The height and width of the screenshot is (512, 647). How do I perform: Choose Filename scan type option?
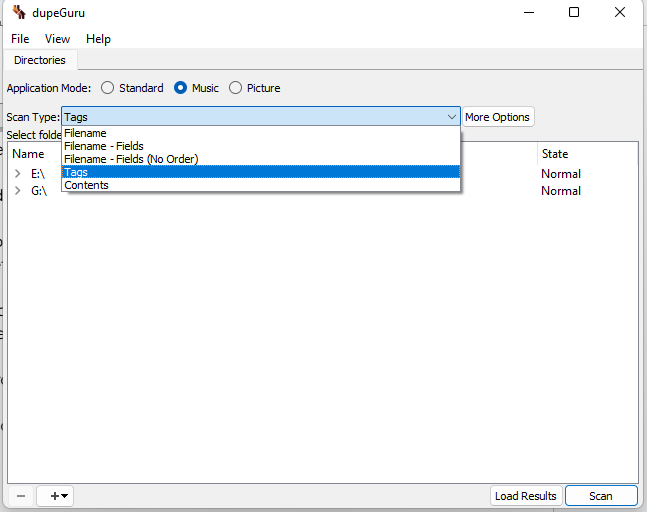pos(261,133)
